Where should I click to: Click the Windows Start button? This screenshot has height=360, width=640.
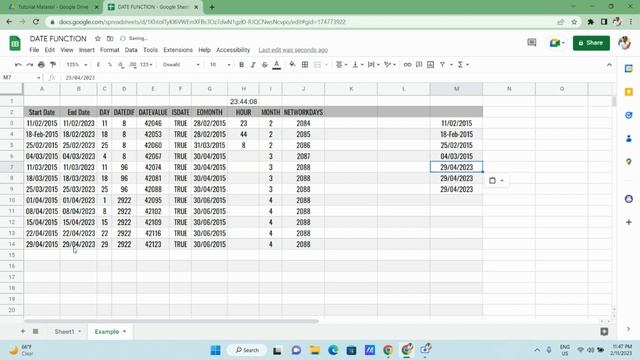(x=216, y=350)
